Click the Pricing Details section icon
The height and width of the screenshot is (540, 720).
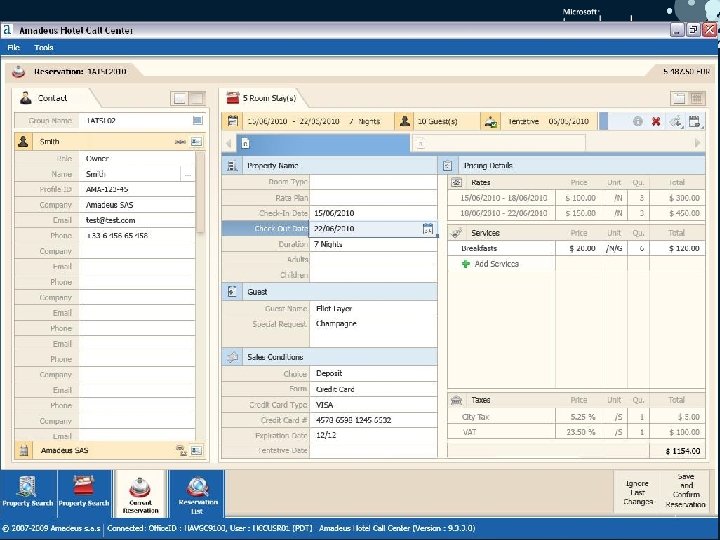[x=448, y=166]
